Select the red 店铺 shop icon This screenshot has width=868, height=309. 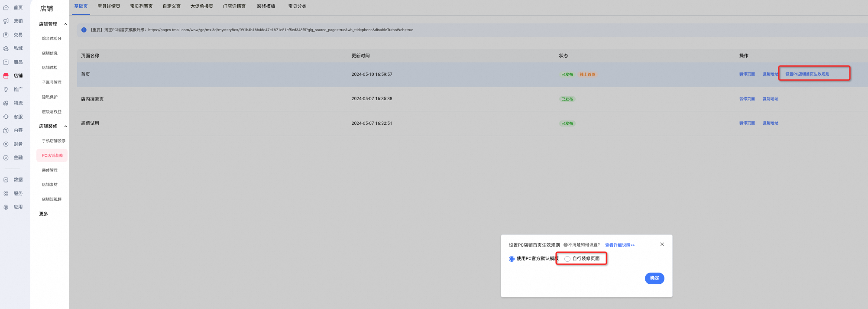(6, 76)
